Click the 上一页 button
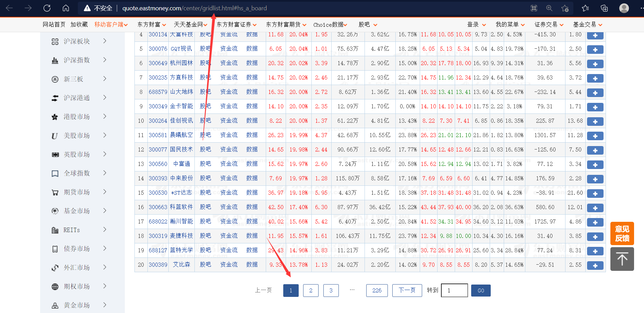644x313 pixels. (263, 291)
